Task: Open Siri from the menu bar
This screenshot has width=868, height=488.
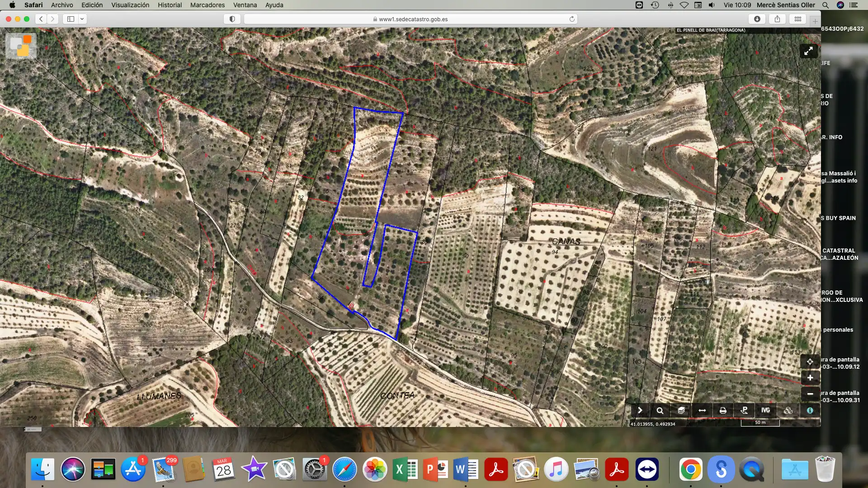Action: tap(840, 5)
